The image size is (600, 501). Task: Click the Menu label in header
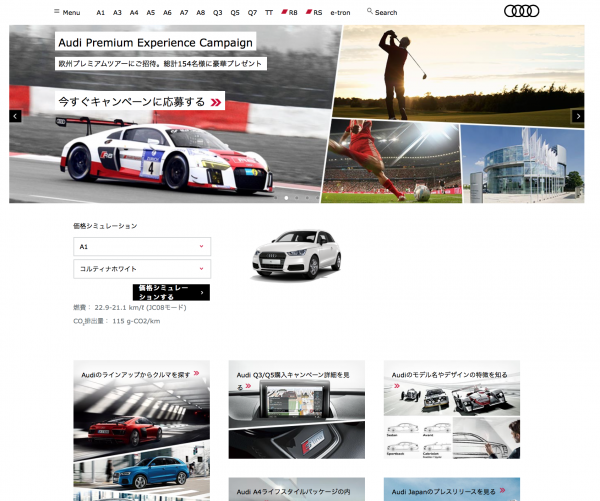tap(71, 13)
